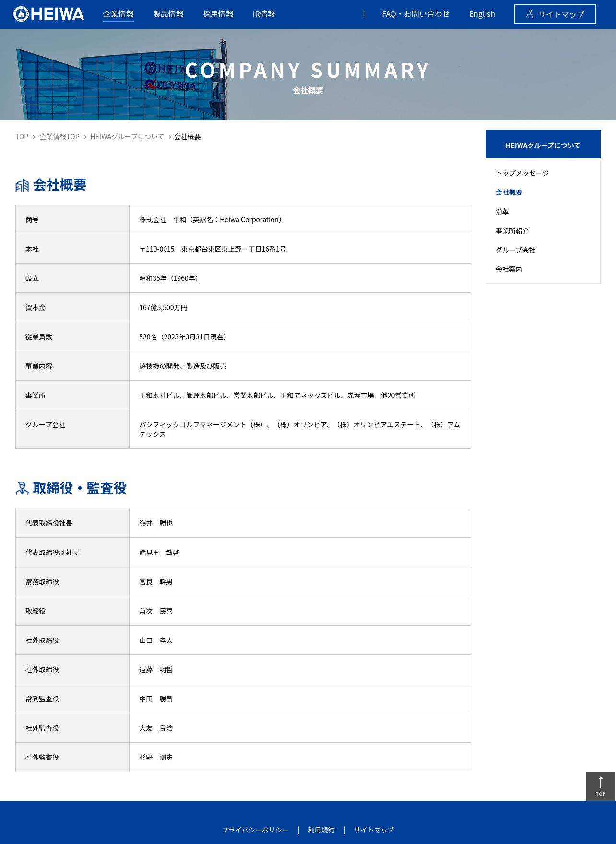Screen dimensions: 616x844
Task: Click the 会社概要 current breadcrumb text
Action: (x=188, y=137)
